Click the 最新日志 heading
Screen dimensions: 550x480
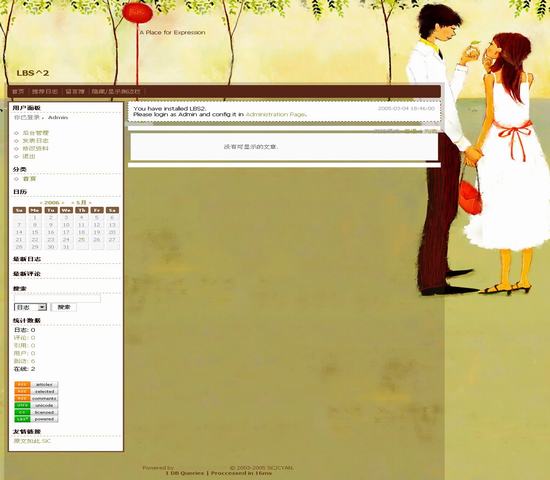(27, 259)
